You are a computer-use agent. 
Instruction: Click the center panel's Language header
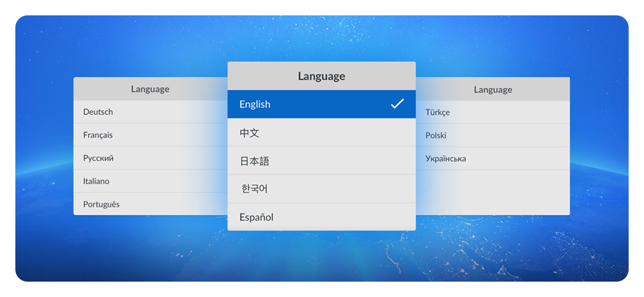pos(321,76)
